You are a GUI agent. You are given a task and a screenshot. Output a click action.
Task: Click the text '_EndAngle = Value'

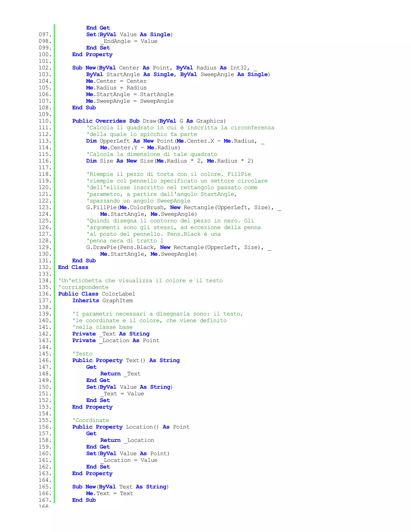[129, 41]
